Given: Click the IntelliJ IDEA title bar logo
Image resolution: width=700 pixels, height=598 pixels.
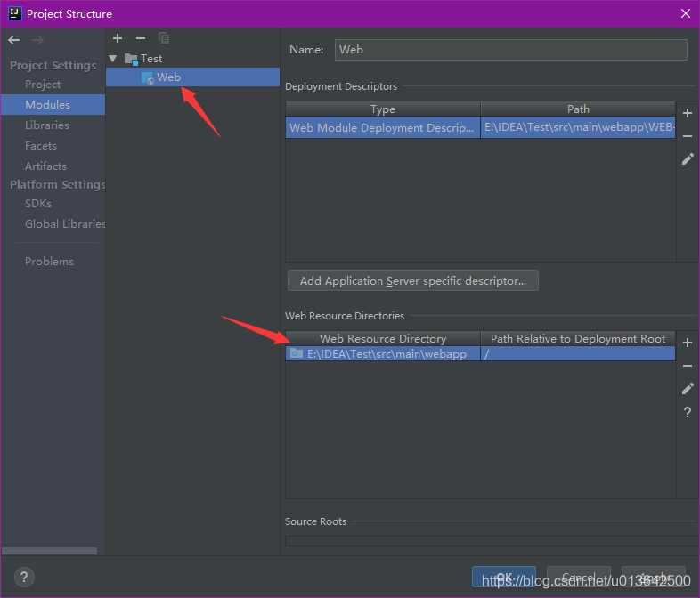Looking at the screenshot, I should [x=15, y=13].
